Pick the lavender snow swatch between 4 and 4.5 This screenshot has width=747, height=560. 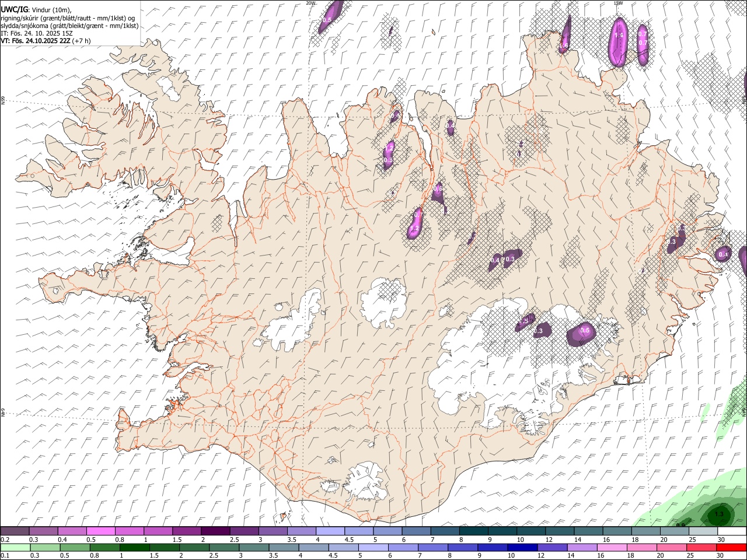pos(330,531)
